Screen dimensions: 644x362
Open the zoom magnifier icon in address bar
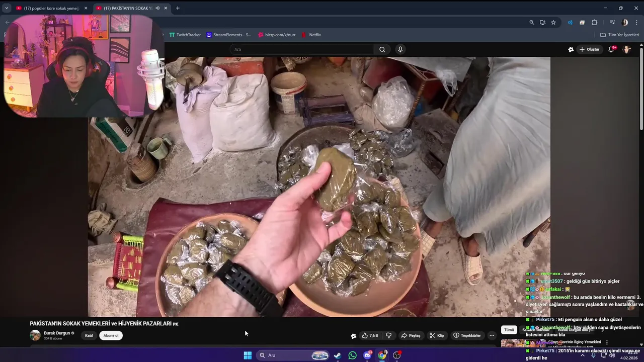pos(532,22)
